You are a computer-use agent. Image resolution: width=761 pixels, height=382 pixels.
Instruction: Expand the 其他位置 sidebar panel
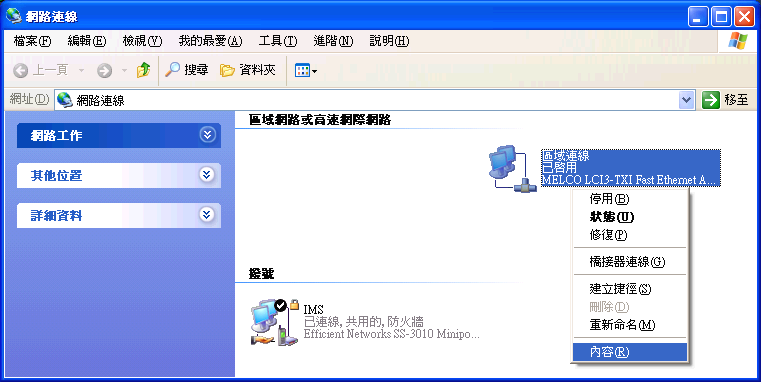pos(207,174)
